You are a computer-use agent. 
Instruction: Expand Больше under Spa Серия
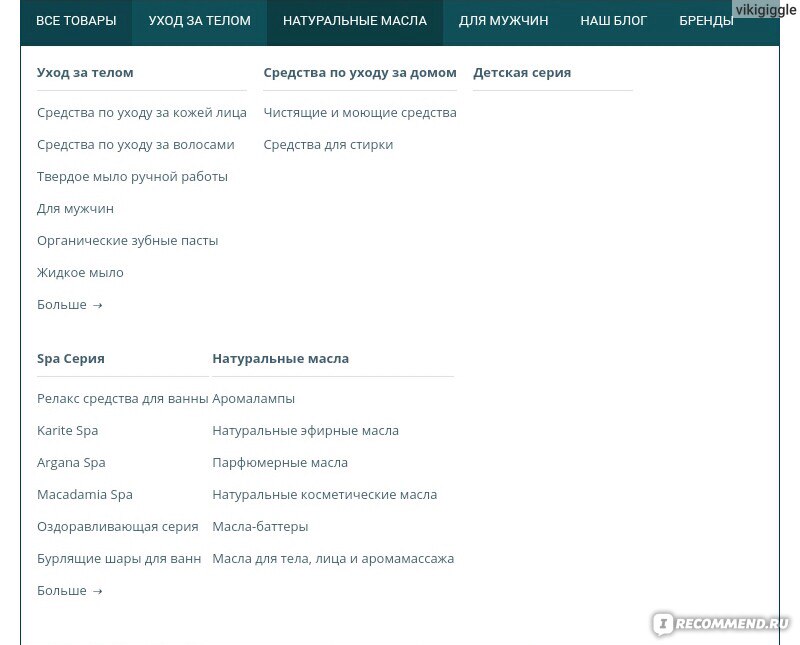pyautogui.click(x=70, y=590)
